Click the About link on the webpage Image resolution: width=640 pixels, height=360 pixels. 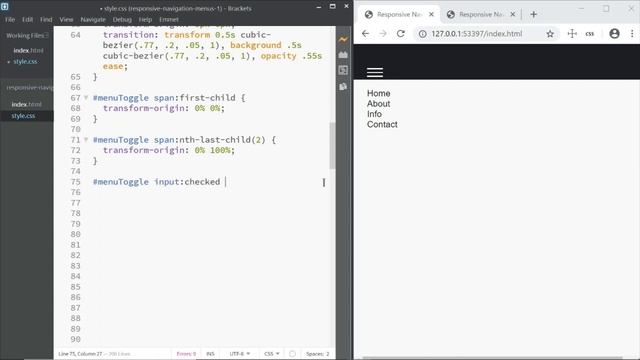pyautogui.click(x=378, y=104)
